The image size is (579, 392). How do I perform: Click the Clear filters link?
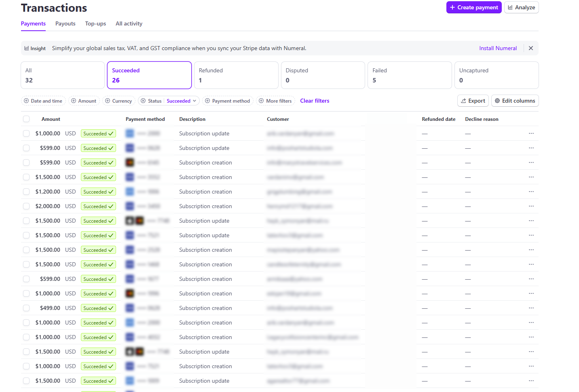coord(315,101)
